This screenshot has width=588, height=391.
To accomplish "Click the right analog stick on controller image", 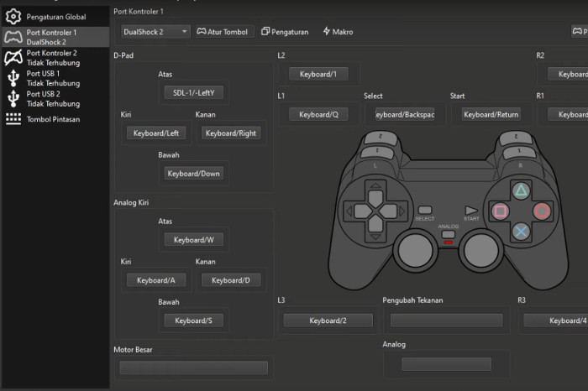I will pos(481,251).
